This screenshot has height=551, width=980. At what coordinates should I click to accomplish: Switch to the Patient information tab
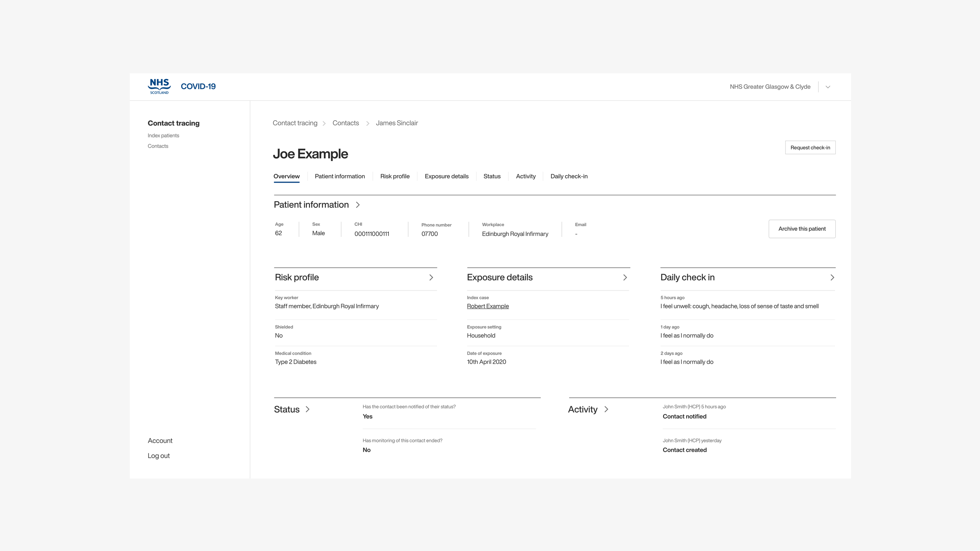(x=339, y=176)
